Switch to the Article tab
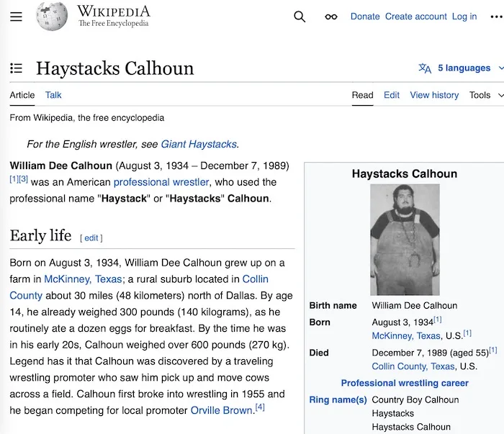This screenshot has height=434, width=504. point(22,95)
